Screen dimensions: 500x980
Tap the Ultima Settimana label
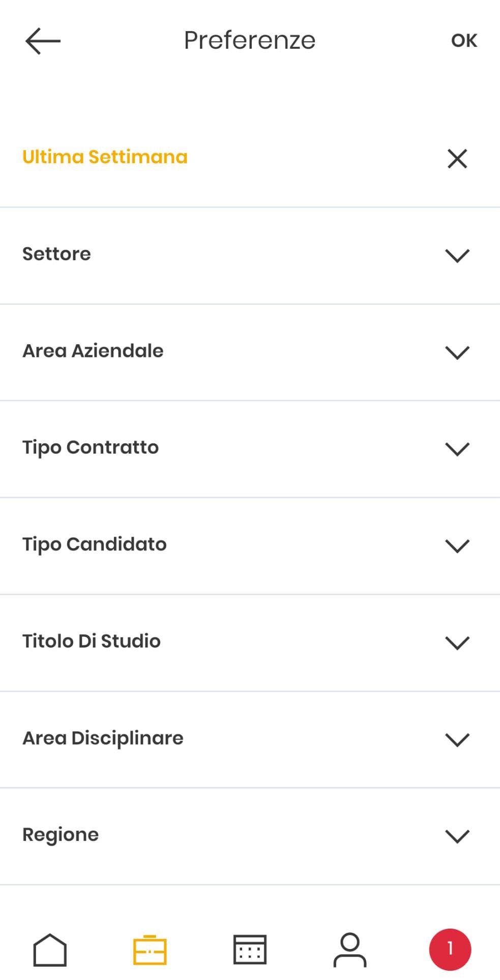105,157
